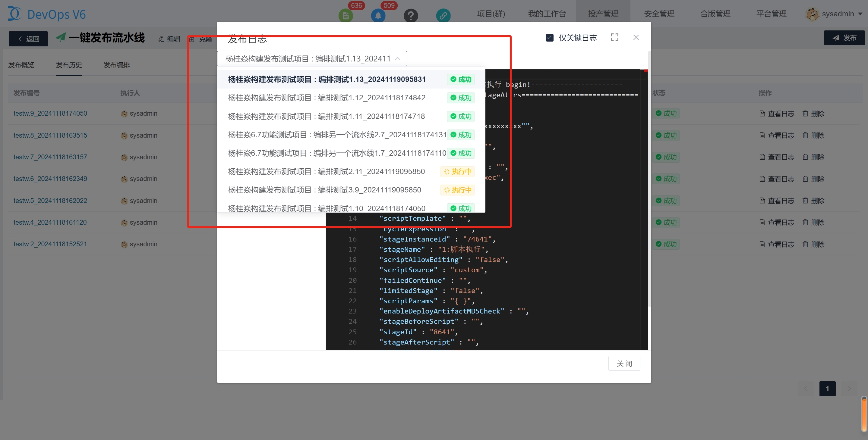Viewport: 868px width, 440px height.
Task: Click the question mark help icon
Action: pos(410,15)
